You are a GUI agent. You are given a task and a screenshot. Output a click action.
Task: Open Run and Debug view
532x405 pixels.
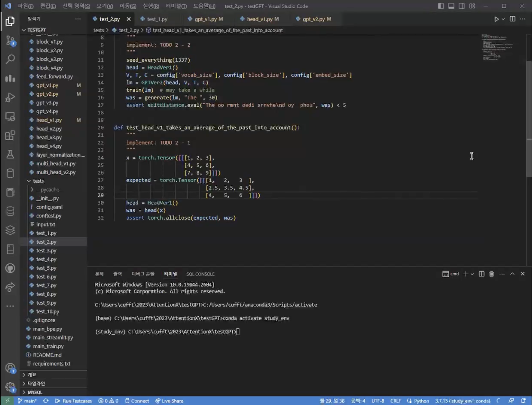click(10, 97)
